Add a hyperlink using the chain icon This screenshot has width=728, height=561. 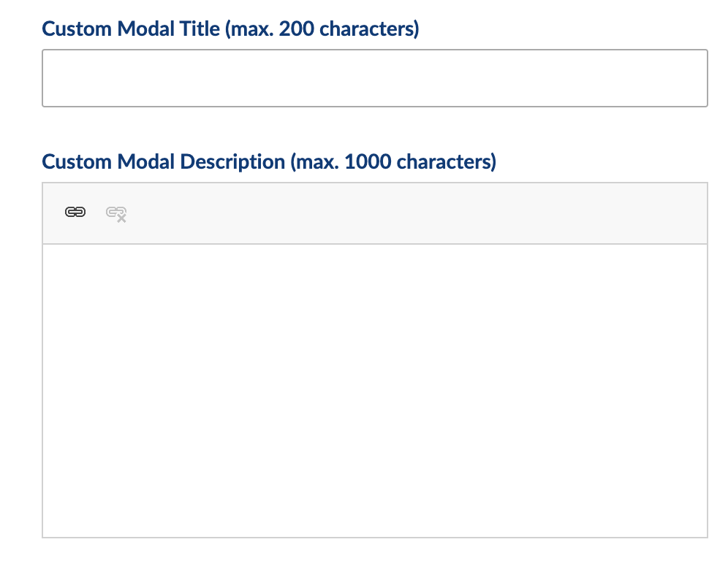[75, 213]
